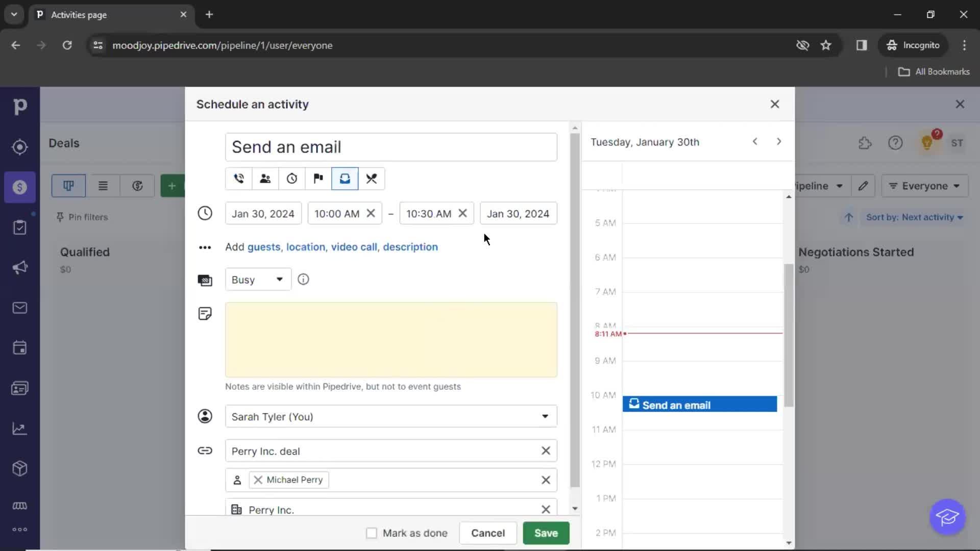Open Projects clipboard icon in sidebar
Screen dimensions: 980x551
pos(20,228)
